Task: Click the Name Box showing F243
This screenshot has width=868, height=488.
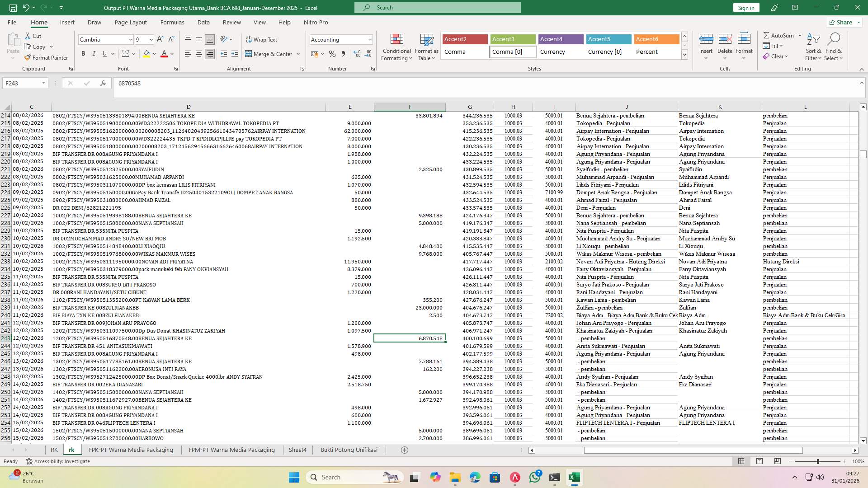Action: (21, 83)
